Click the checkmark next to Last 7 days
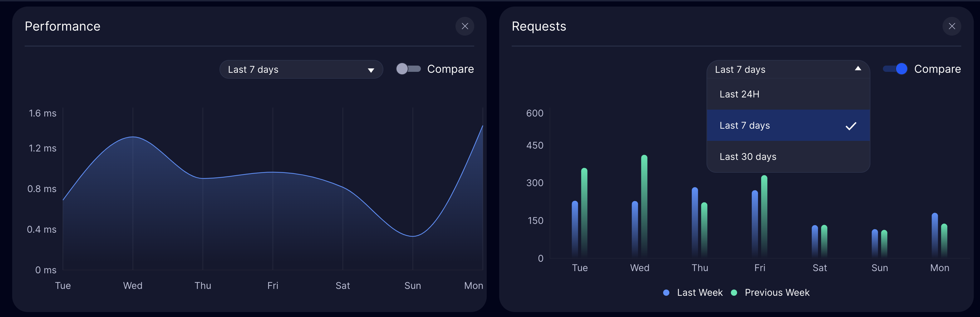This screenshot has height=317, width=980. [x=851, y=126]
